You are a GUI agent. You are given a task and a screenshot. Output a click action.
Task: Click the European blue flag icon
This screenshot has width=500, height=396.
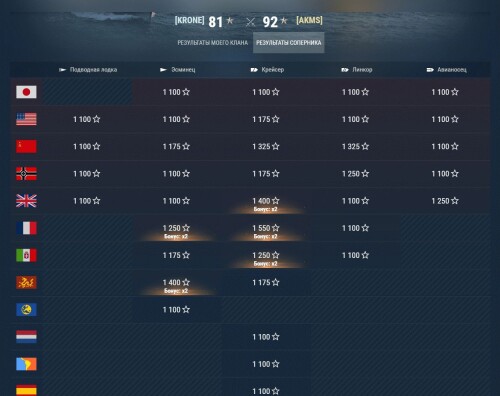pos(26,310)
